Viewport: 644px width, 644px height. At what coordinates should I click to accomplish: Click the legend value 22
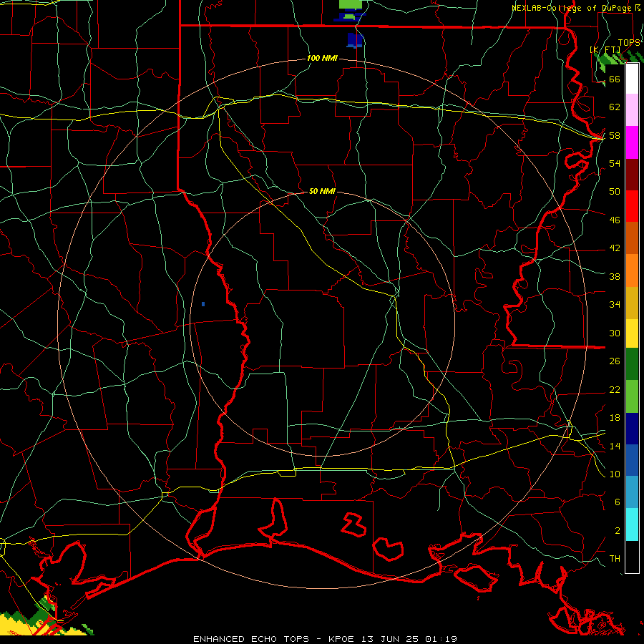click(615, 389)
